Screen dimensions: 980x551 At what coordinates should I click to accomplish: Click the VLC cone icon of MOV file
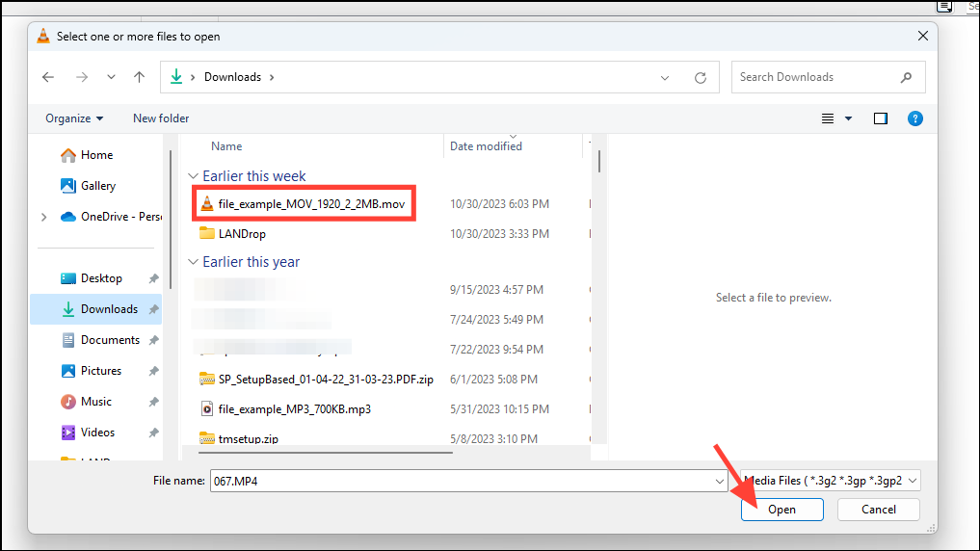point(207,203)
